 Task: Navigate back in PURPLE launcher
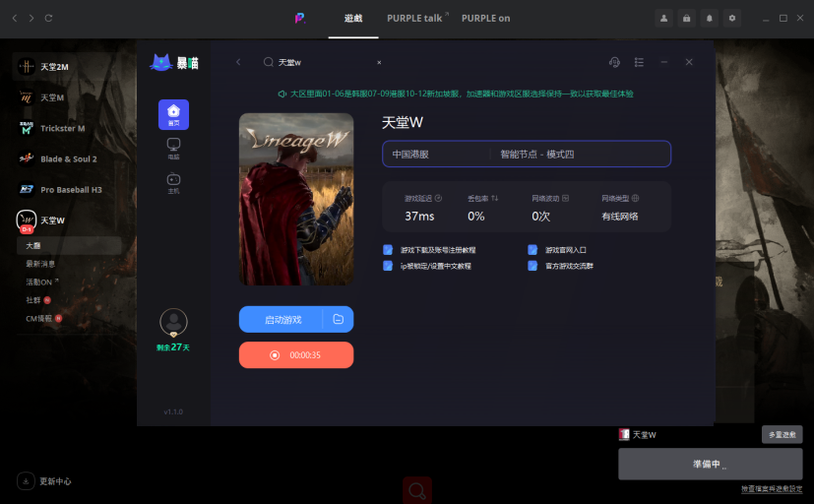tap(15, 18)
